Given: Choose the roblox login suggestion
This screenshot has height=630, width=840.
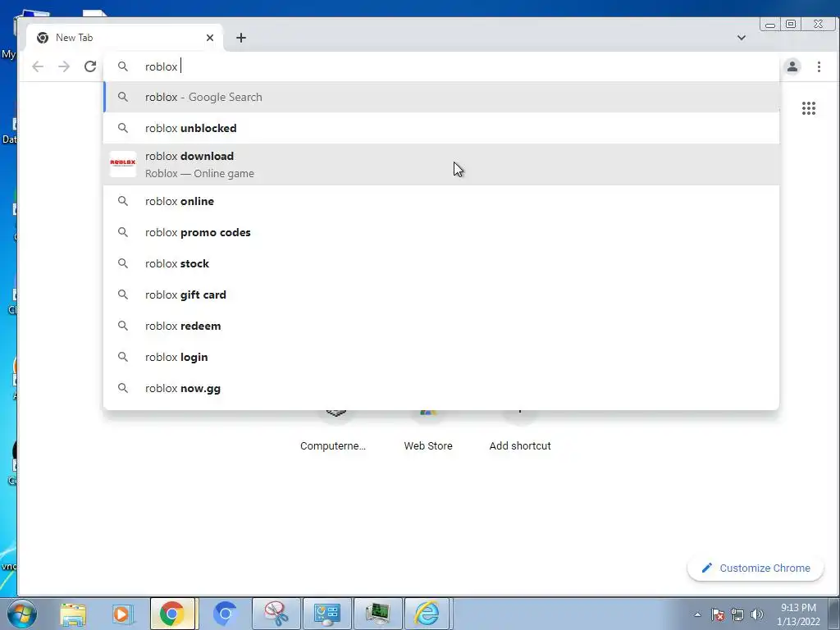Looking at the screenshot, I should tap(442, 357).
